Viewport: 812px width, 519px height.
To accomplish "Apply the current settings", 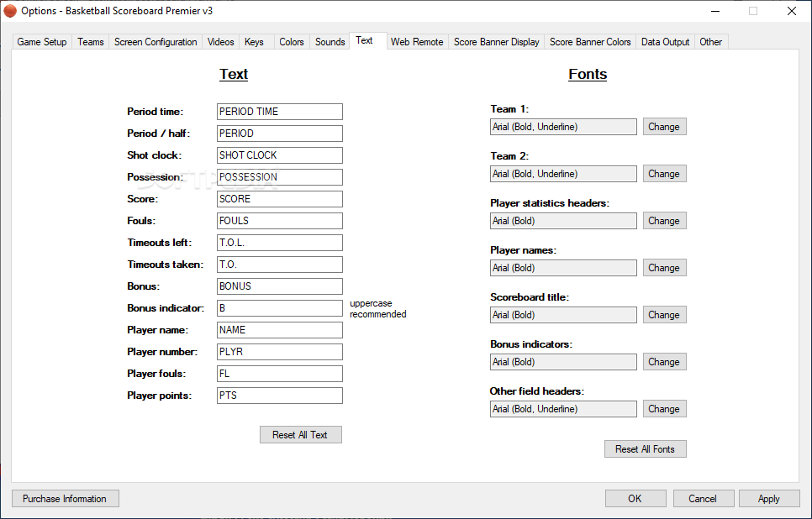I will pos(769,499).
